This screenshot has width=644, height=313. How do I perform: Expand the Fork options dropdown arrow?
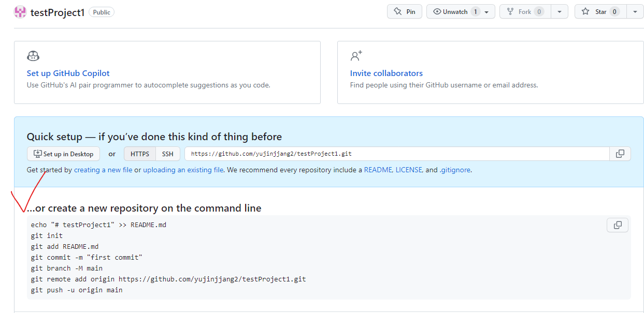[x=560, y=11]
